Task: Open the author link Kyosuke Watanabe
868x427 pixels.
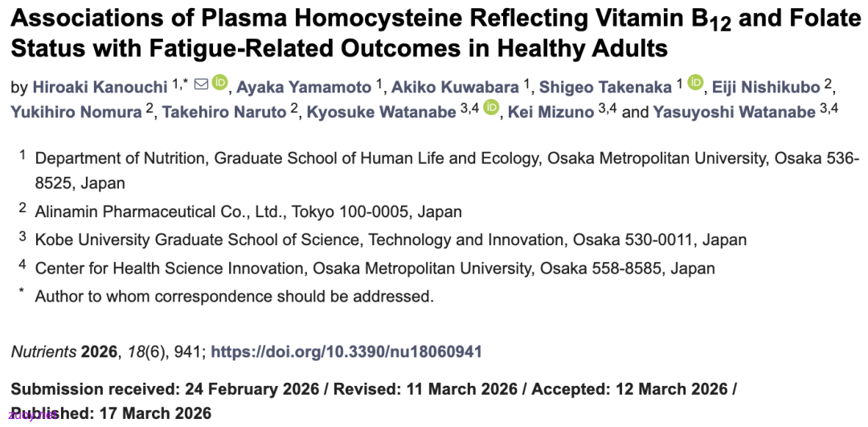Action: coord(381,113)
